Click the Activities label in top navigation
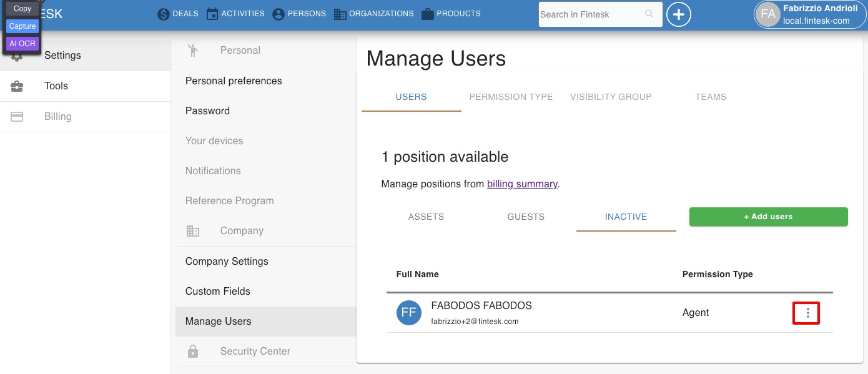The image size is (868, 374). click(x=243, y=14)
